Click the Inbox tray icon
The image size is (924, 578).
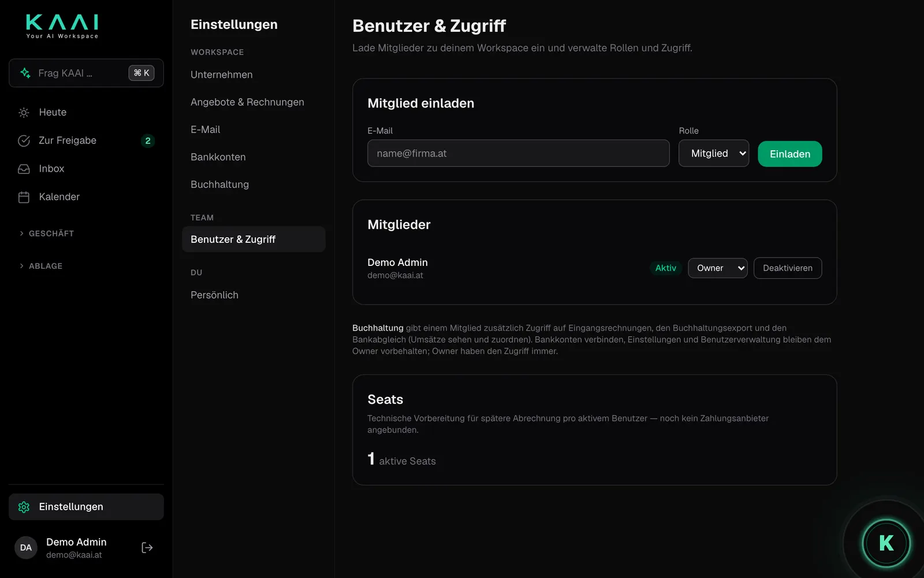24,169
